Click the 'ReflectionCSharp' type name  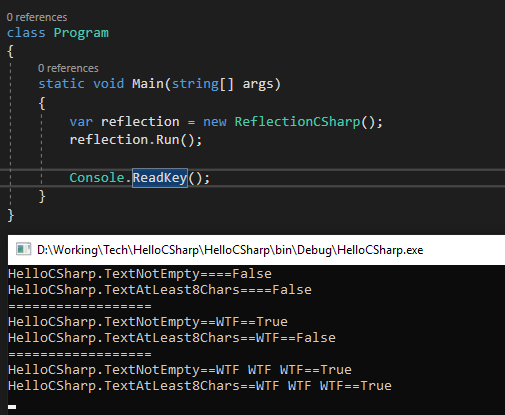tap(297, 122)
